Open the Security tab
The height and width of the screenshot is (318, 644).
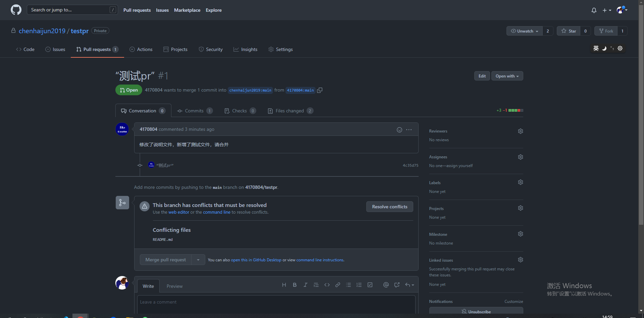[x=211, y=49]
